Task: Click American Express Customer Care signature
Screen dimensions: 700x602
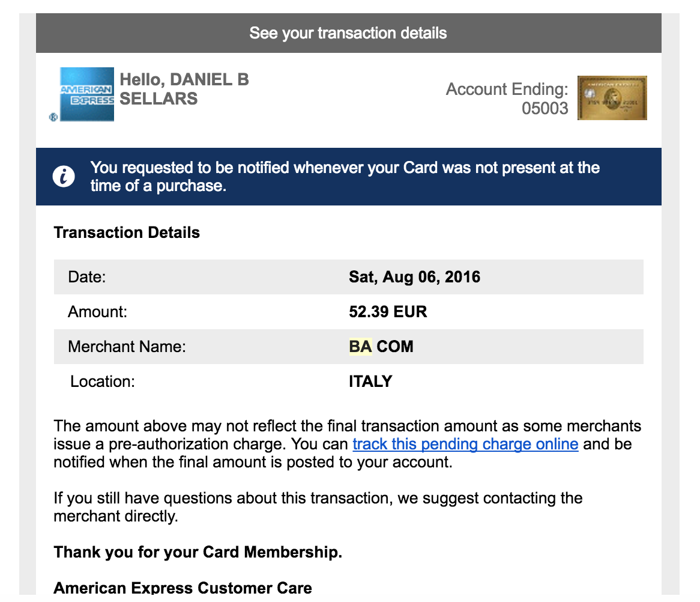Action: (183, 587)
